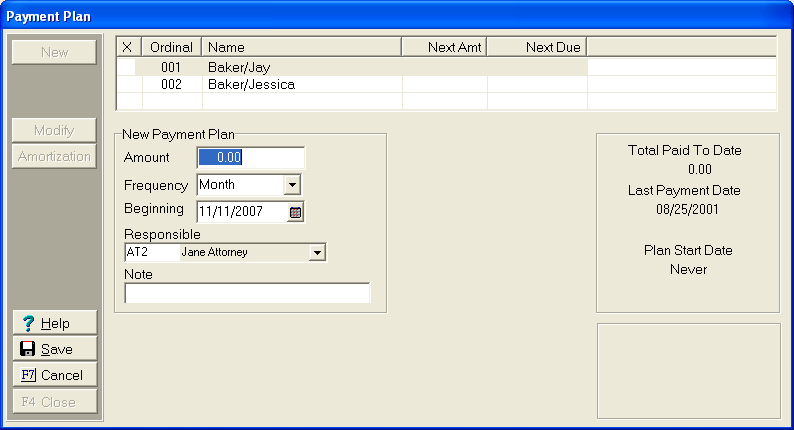794x430 pixels.
Task: Click the Beginning date field
Action: [241, 212]
